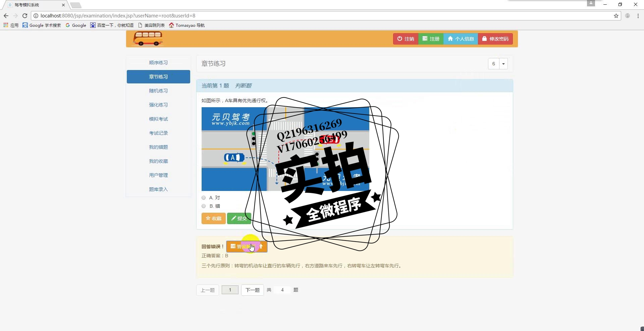
Task: Click the question number field showing 1
Action: pos(230,290)
